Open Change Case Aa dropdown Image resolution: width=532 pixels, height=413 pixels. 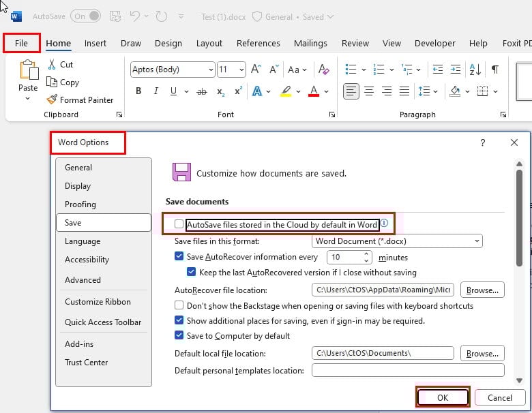pyautogui.click(x=297, y=70)
